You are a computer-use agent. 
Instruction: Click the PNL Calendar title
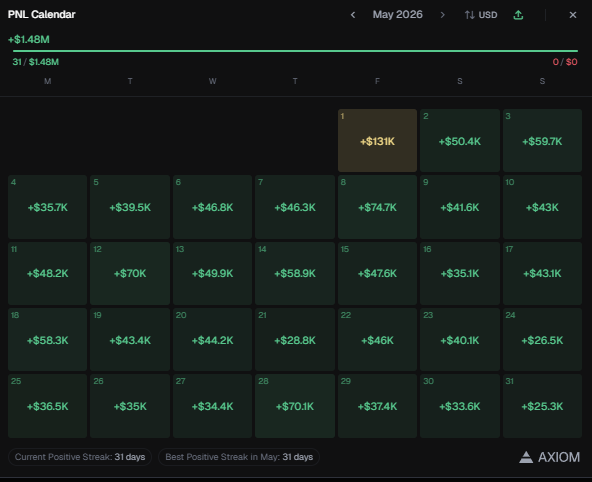(42, 14)
